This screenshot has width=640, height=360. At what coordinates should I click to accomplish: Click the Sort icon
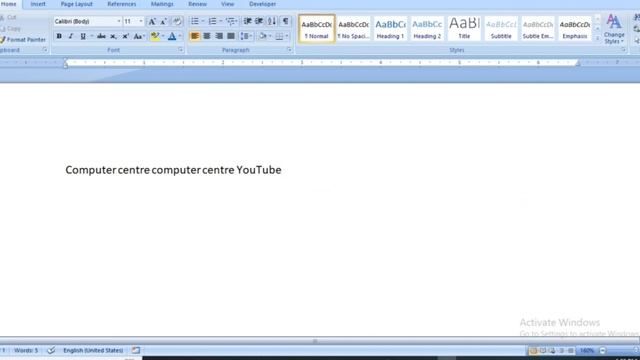(x=272, y=21)
